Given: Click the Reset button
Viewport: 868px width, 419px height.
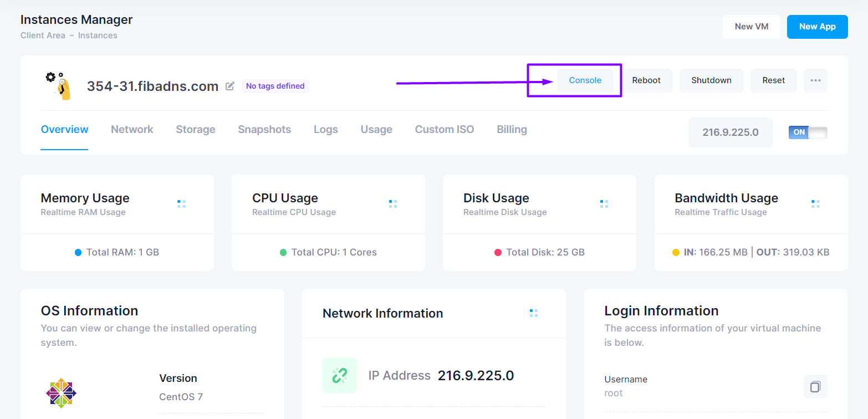Looking at the screenshot, I should tap(774, 80).
